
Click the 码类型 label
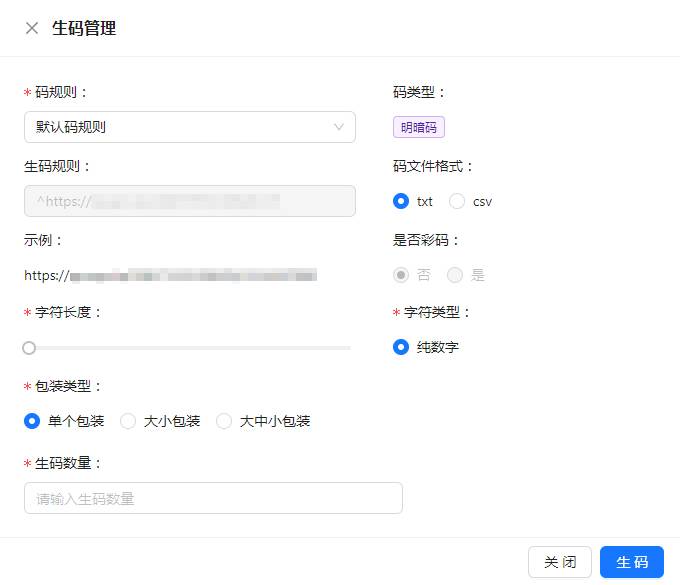[x=419, y=92]
